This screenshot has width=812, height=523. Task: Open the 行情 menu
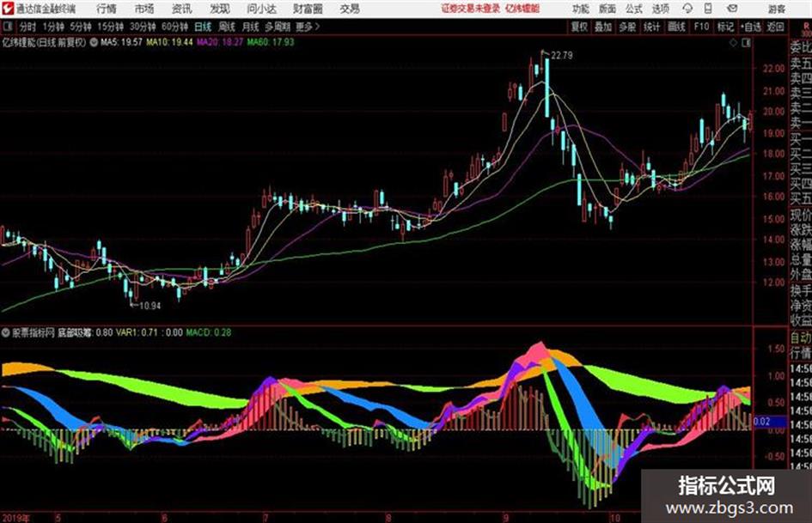point(107,9)
